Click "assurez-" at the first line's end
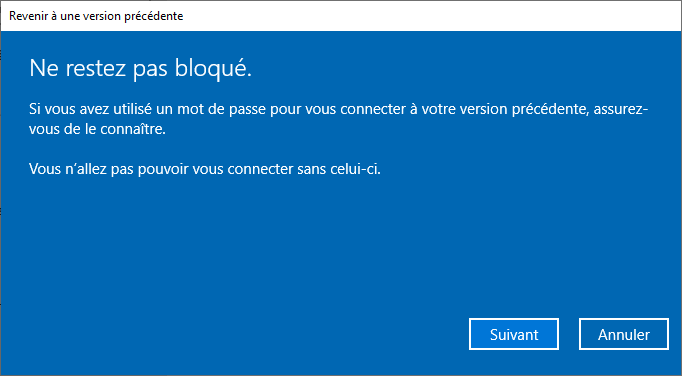Viewport: 682px width, 376px height. 621,108
